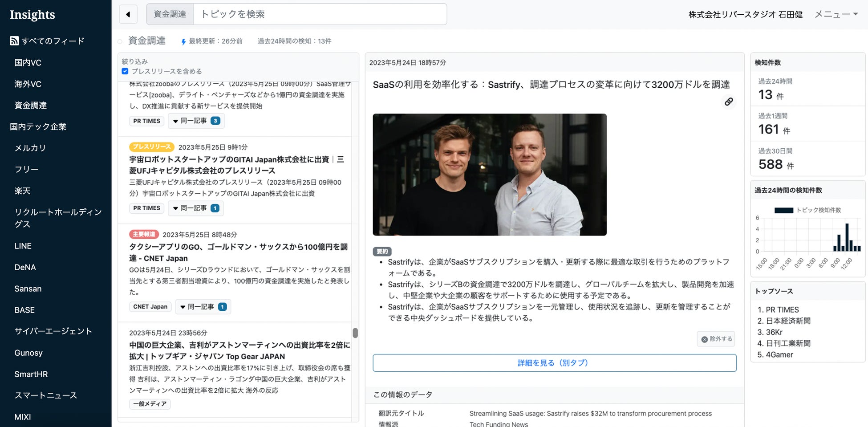Select 海外VC in the sidebar
868x427 pixels.
[28, 84]
